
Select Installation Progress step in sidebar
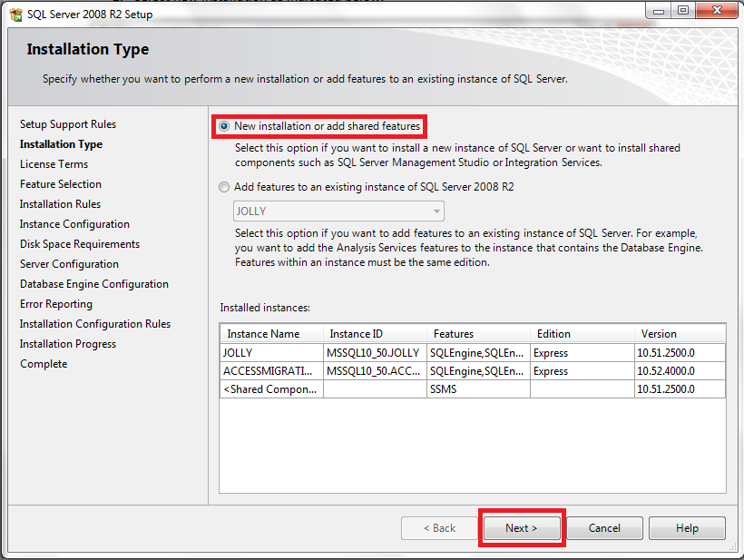(68, 344)
